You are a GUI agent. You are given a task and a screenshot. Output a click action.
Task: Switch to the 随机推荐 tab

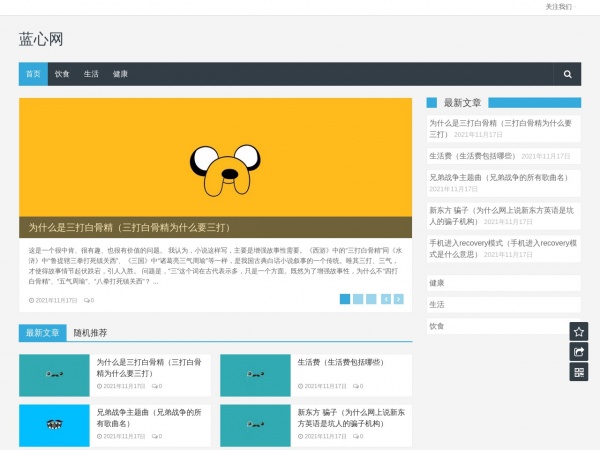coord(90,333)
